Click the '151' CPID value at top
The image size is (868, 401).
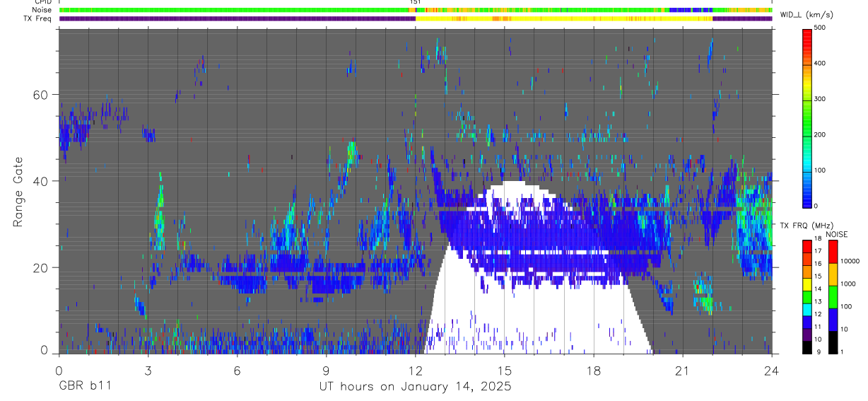pyautogui.click(x=415, y=2)
